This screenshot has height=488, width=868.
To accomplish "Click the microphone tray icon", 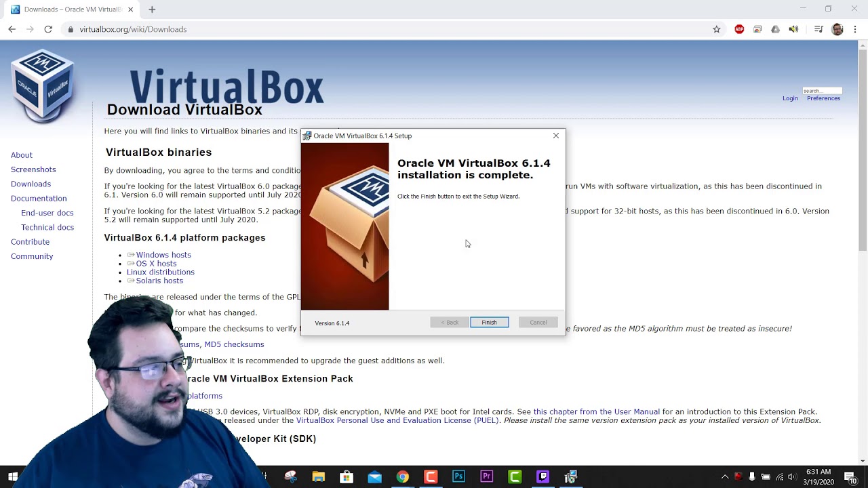I will (752, 476).
